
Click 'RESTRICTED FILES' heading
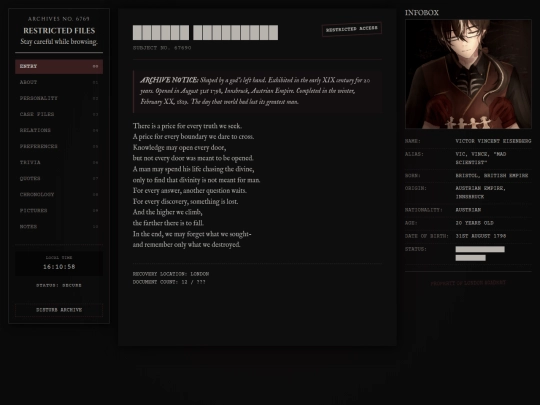point(59,31)
